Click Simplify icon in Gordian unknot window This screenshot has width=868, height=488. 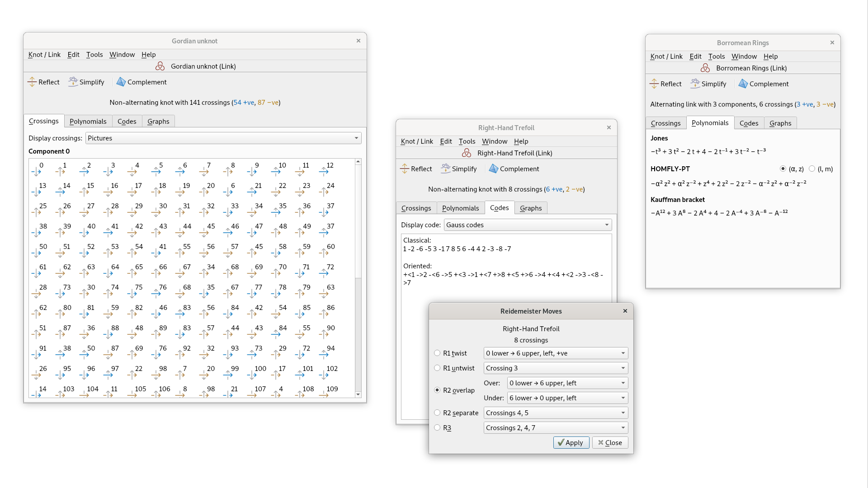pyautogui.click(x=73, y=82)
